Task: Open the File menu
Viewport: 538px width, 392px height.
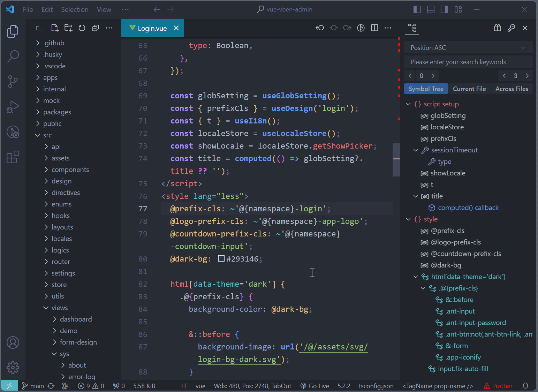Action: click(x=28, y=9)
